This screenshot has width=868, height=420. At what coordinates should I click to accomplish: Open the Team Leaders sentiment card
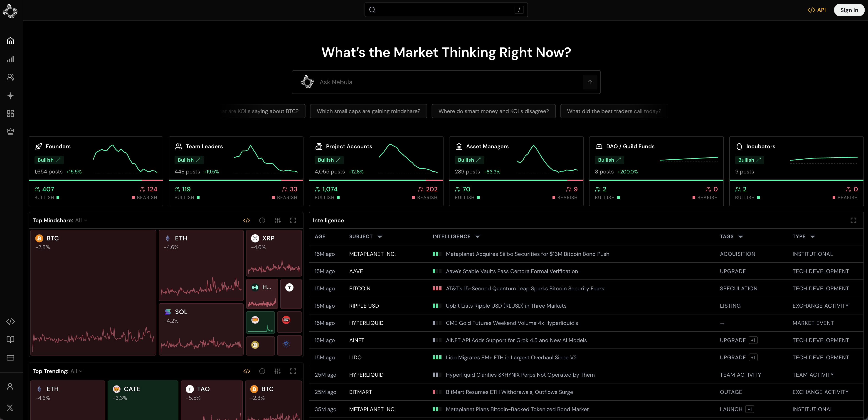[236, 171]
